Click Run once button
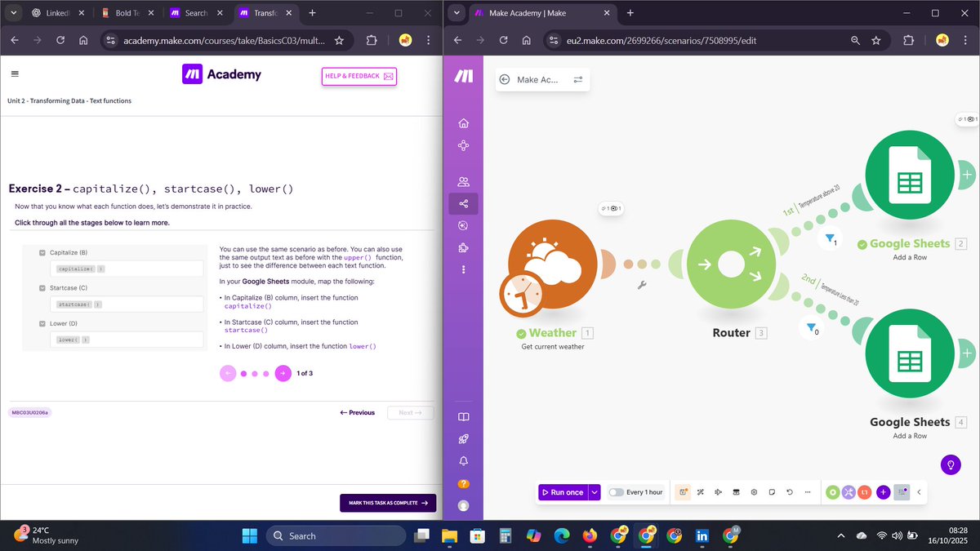 563,492
